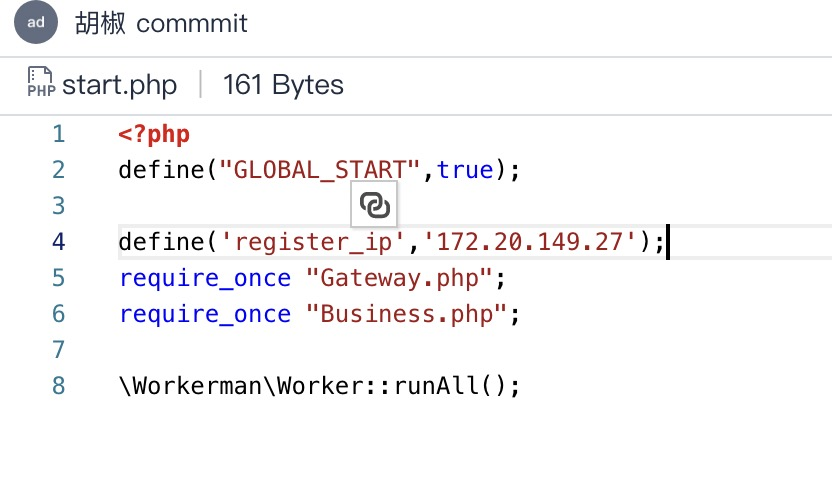The image size is (832, 484).
Task: Click the PHP file type icon
Action: coord(41,82)
